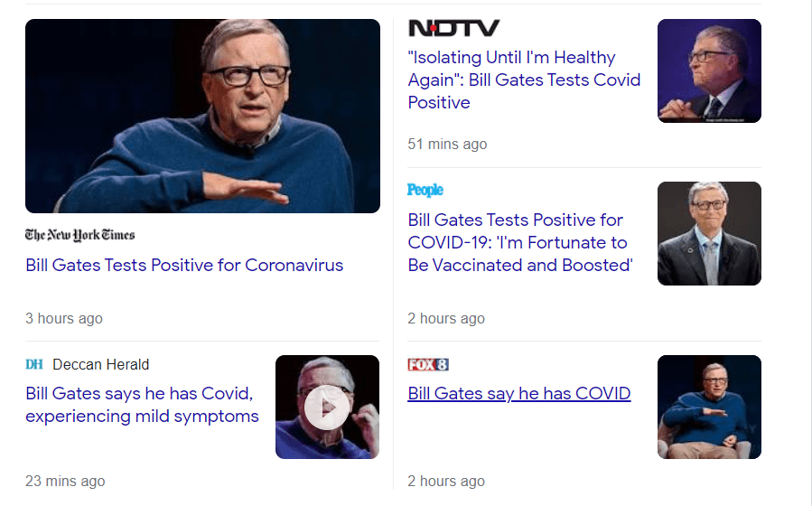Image resolution: width=812 pixels, height=506 pixels.
Task: Open "Bill Gates Tests Positive for Coronavirus" headline
Action: click(184, 265)
